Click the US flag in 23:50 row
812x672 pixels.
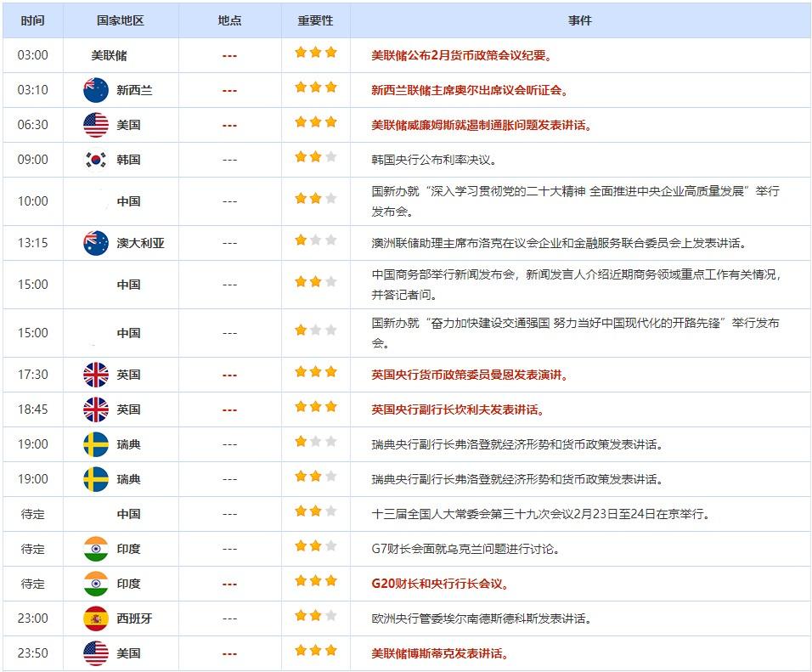pos(96,653)
